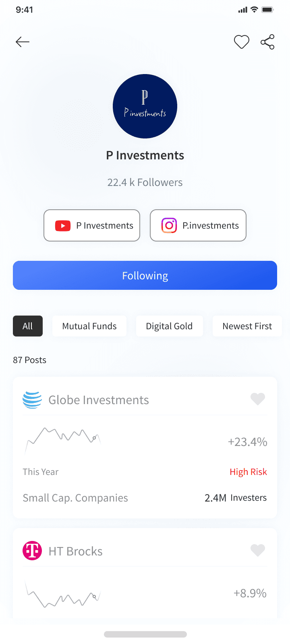Click the Globe Investments logo icon

[x=32, y=400]
